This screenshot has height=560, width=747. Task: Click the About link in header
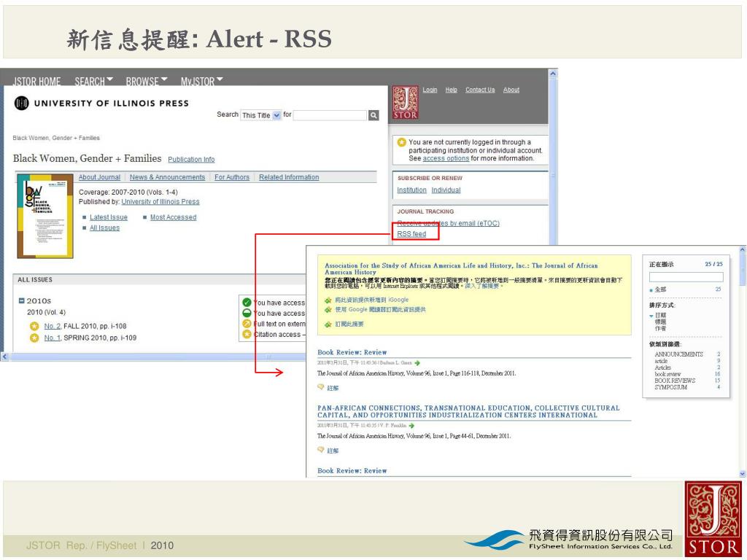click(511, 90)
